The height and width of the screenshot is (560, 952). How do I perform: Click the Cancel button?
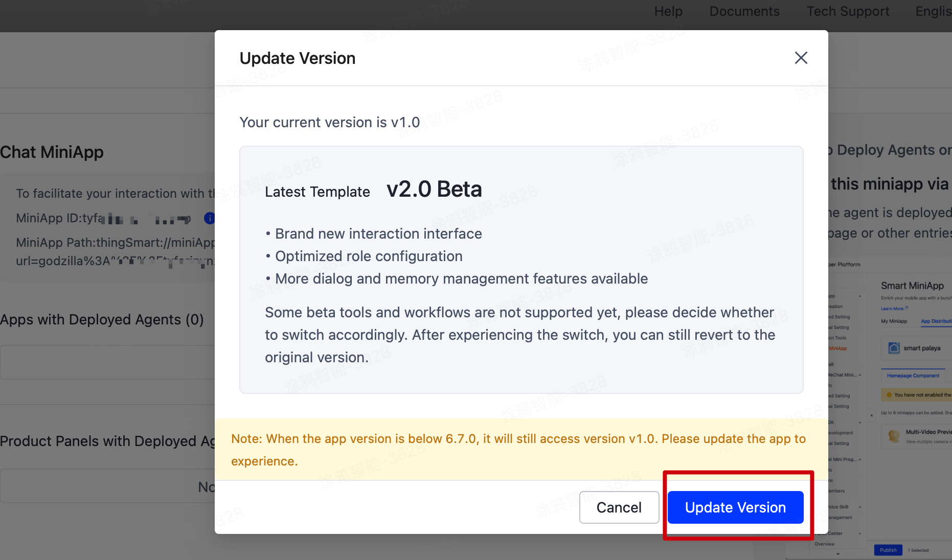[x=619, y=507]
